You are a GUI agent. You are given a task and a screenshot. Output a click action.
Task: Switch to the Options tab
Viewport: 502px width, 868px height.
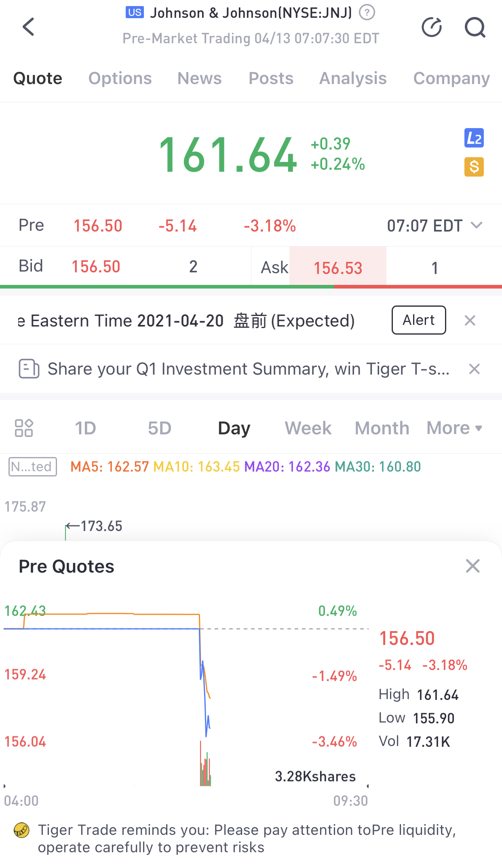120,78
